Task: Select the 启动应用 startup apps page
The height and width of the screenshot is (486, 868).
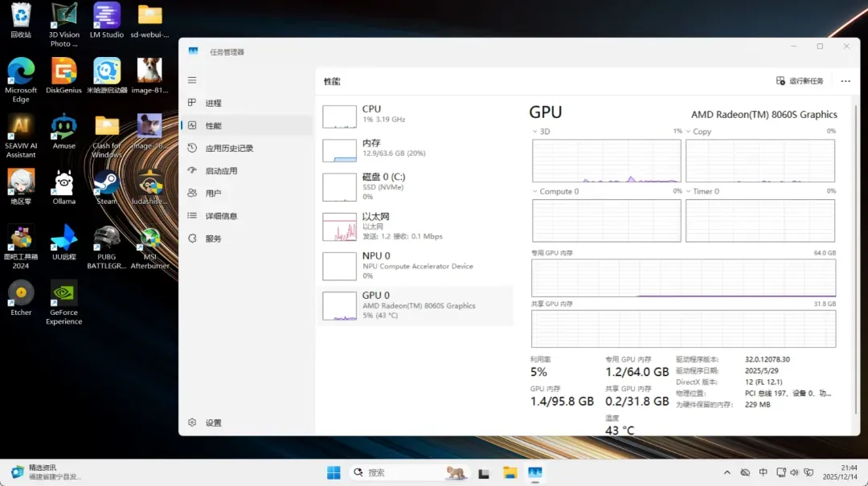Action: [x=221, y=171]
